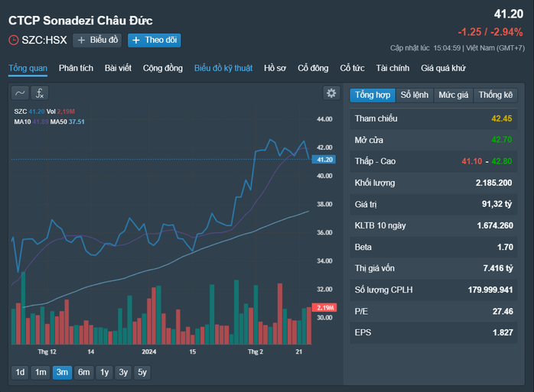534x392 pixels.
Task: Set chart range to 1d
Action: [20, 372]
